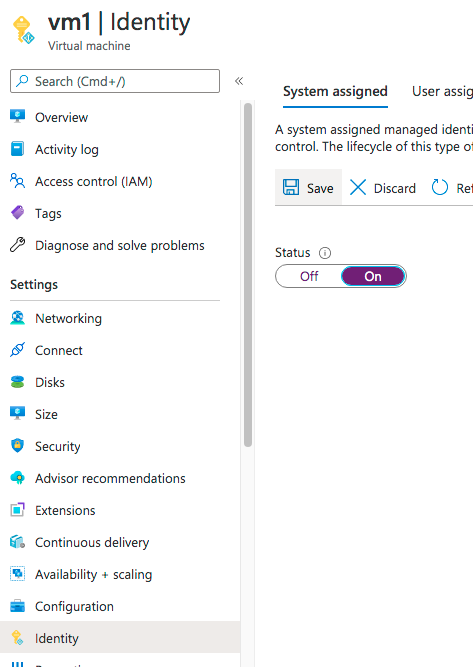The image size is (473, 667).
Task: Open the Extensions icon
Action: tap(17, 510)
